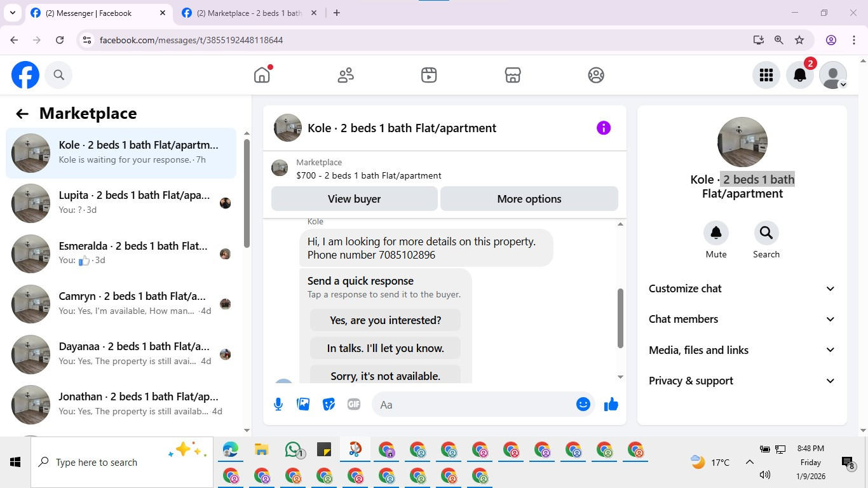Image resolution: width=868 pixels, height=488 pixels.
Task: Open the Groups icon in navigation
Action: click(x=596, y=75)
